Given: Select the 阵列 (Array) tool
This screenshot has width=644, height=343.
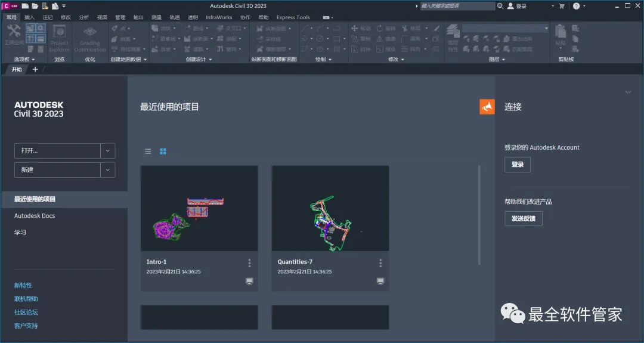Looking at the screenshot, I should (411, 49).
